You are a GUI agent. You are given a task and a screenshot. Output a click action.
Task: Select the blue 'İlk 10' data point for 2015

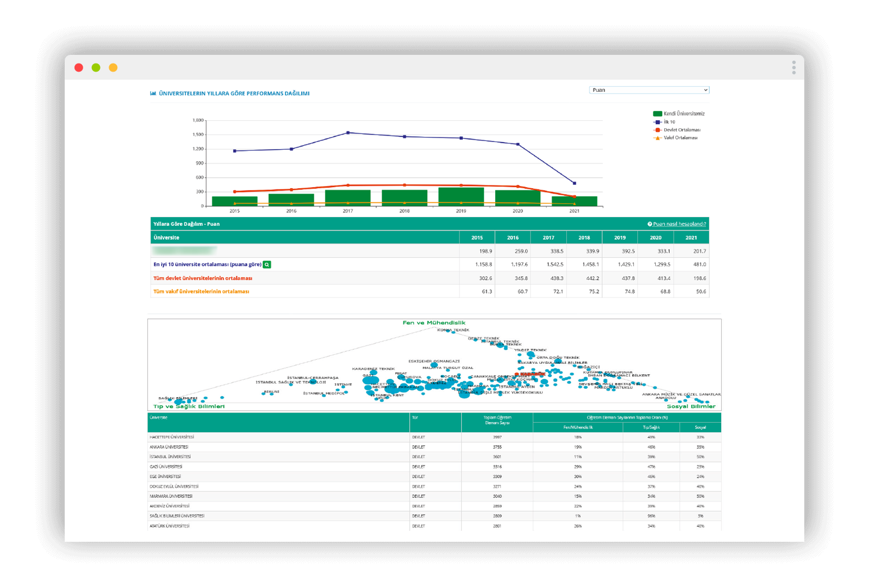click(x=235, y=151)
